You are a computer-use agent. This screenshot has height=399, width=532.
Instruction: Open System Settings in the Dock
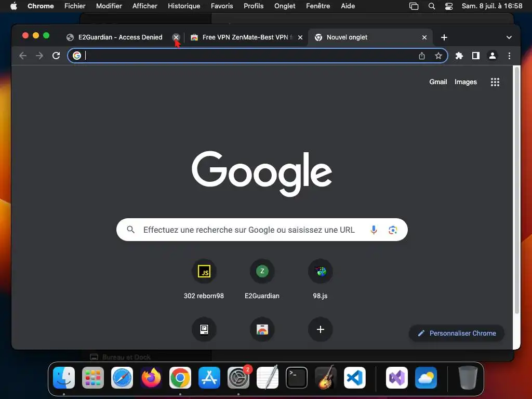pyautogui.click(x=238, y=378)
